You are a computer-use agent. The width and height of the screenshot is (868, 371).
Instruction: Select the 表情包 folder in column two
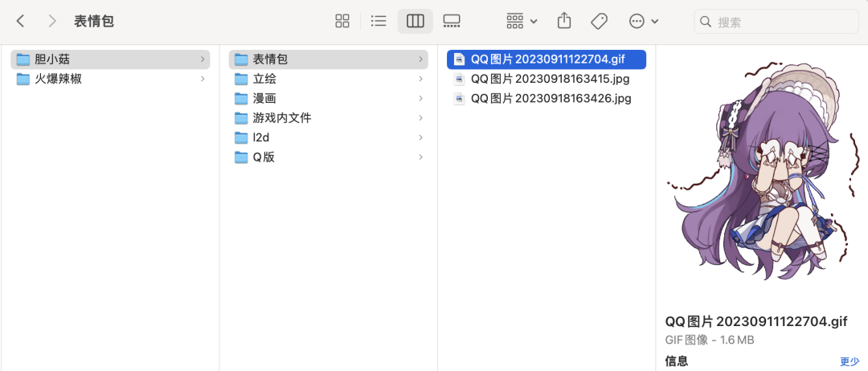328,59
